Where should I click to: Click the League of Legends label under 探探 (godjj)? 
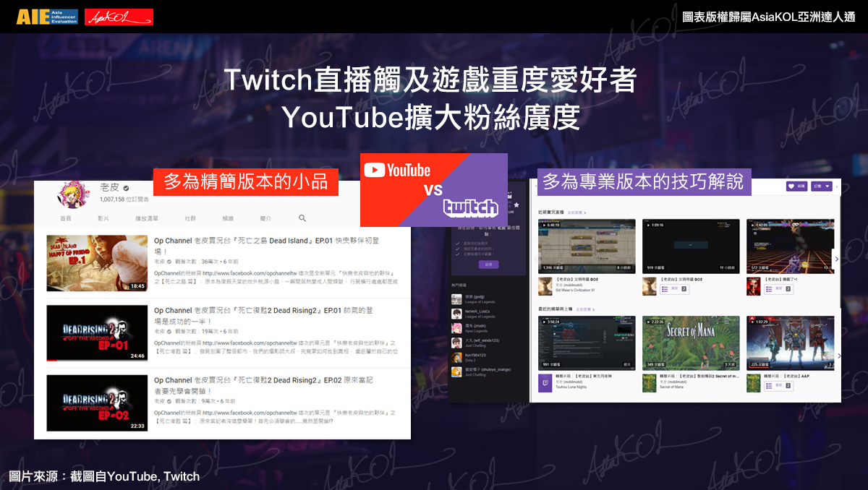[x=480, y=302]
